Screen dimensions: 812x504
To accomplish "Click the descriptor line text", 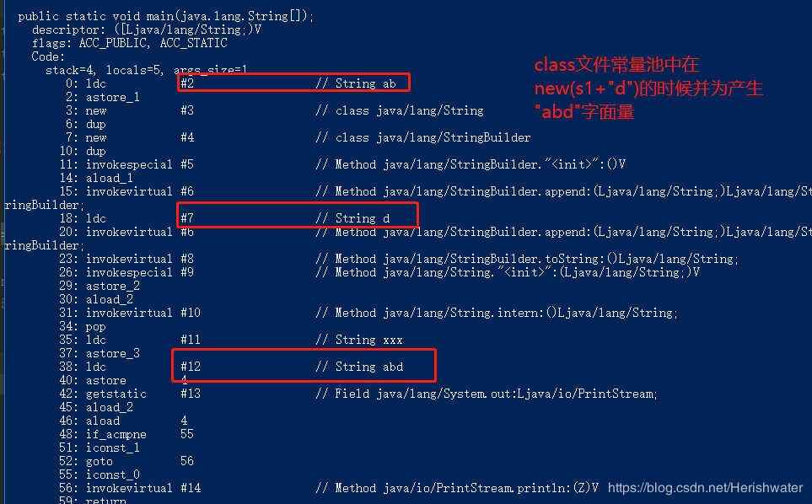I will coord(147,29).
